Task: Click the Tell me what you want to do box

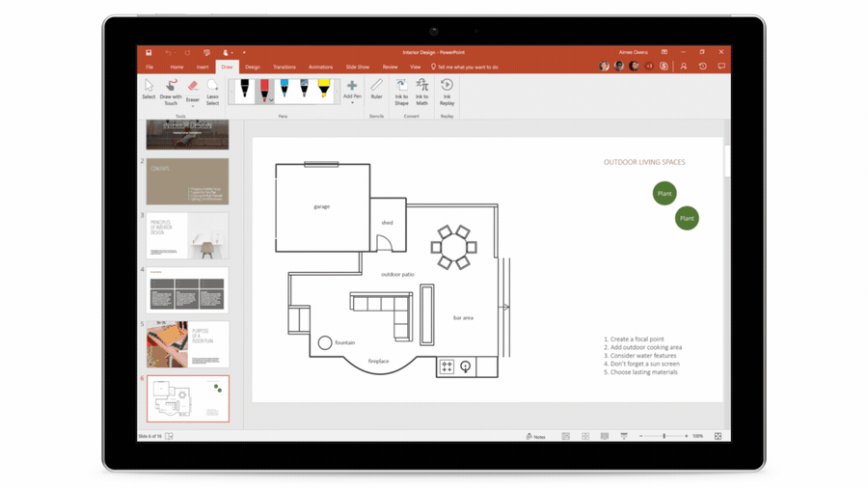Action: [465, 67]
